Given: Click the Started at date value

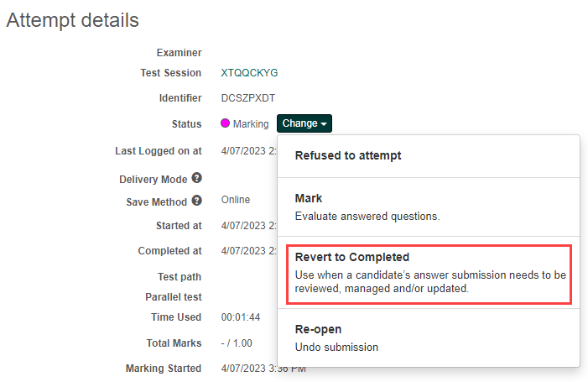Looking at the screenshot, I should click(x=248, y=226).
